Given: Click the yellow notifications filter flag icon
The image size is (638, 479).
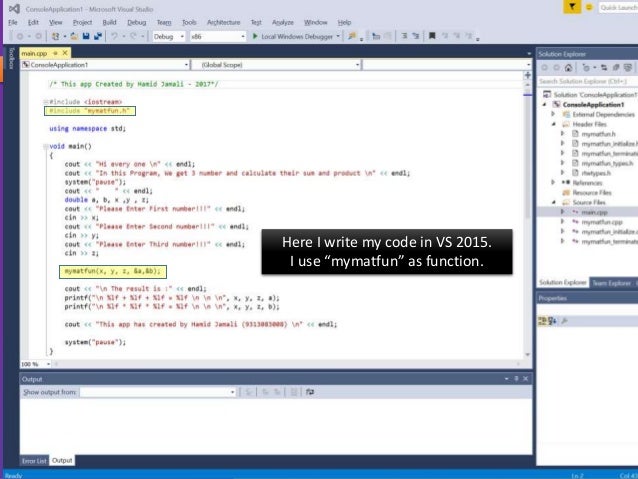Looking at the screenshot, I should pos(572,7).
